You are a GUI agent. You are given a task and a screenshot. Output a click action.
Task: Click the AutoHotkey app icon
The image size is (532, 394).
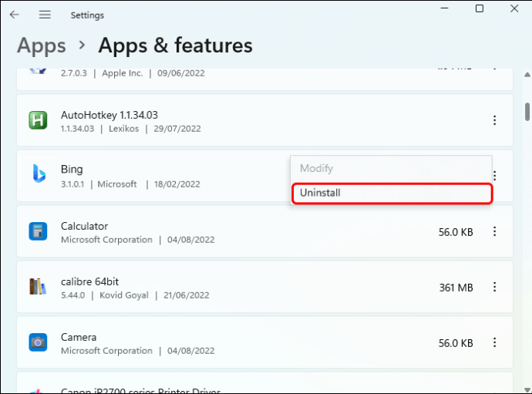click(38, 120)
